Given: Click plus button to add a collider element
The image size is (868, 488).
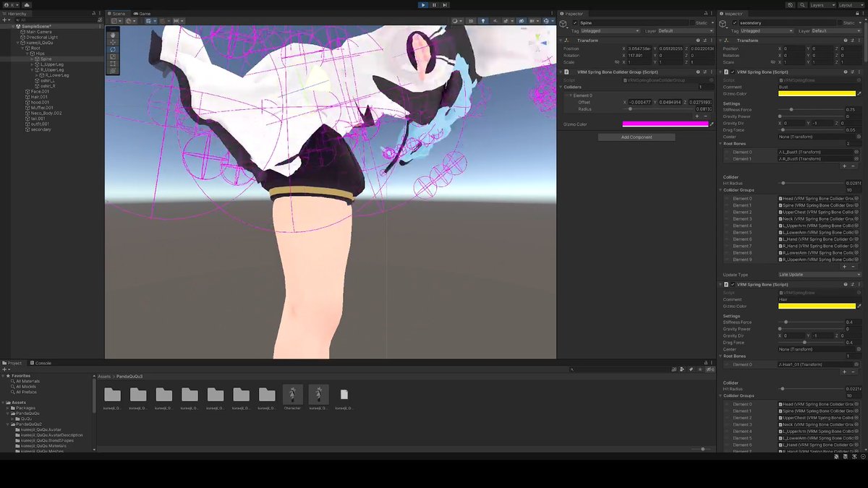Looking at the screenshot, I should click(697, 116).
